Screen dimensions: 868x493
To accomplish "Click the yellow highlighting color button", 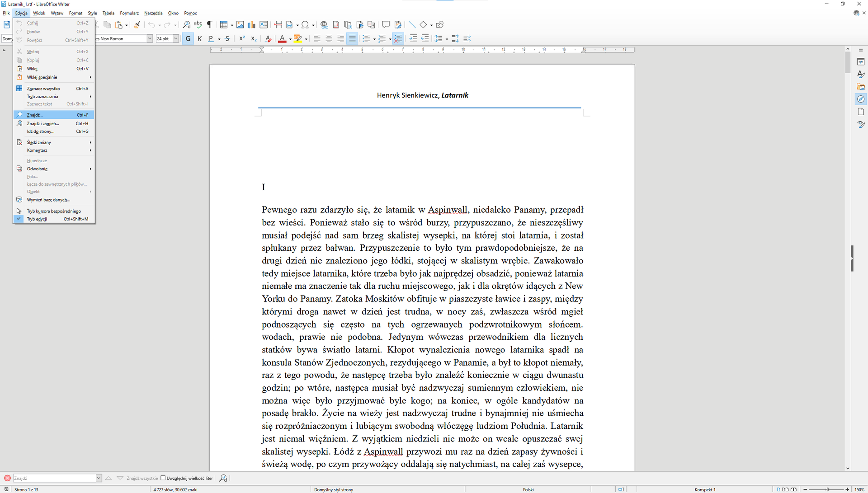I will tap(298, 39).
